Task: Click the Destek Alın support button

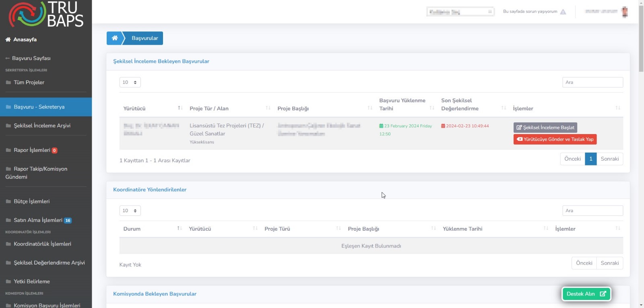Action: [x=586, y=294]
